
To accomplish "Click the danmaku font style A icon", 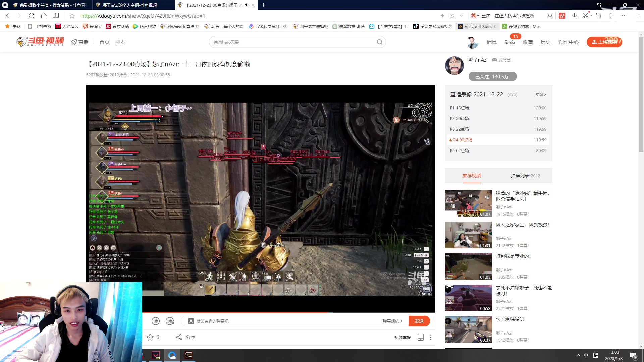I will 191,321.
